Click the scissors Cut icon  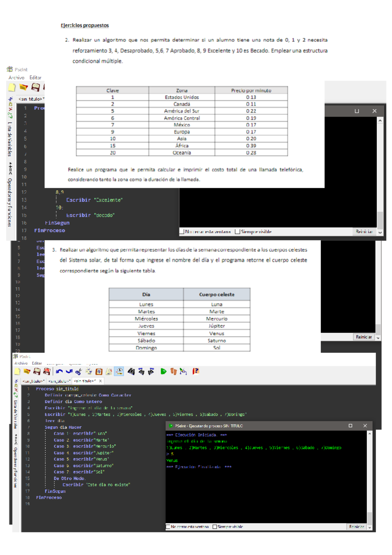click(78, 372)
